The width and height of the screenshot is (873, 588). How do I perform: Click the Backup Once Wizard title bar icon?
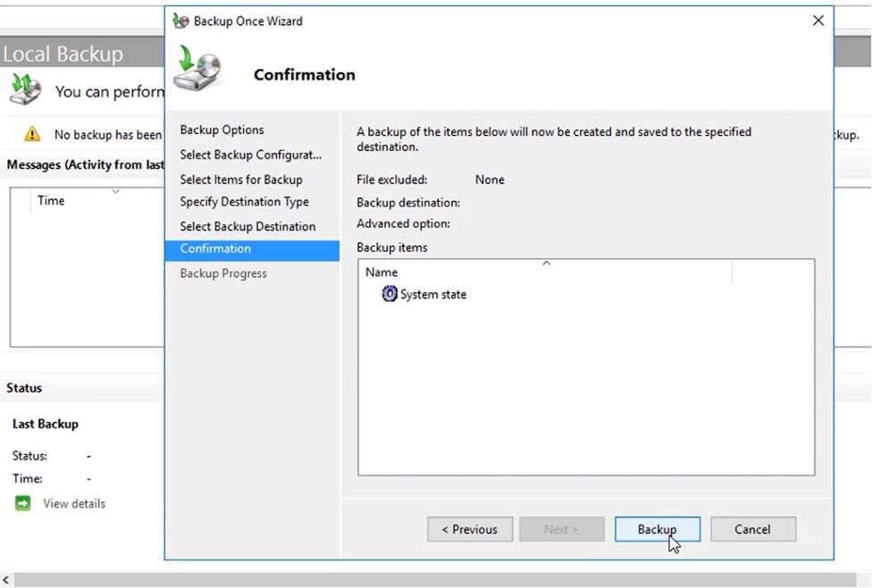click(179, 21)
